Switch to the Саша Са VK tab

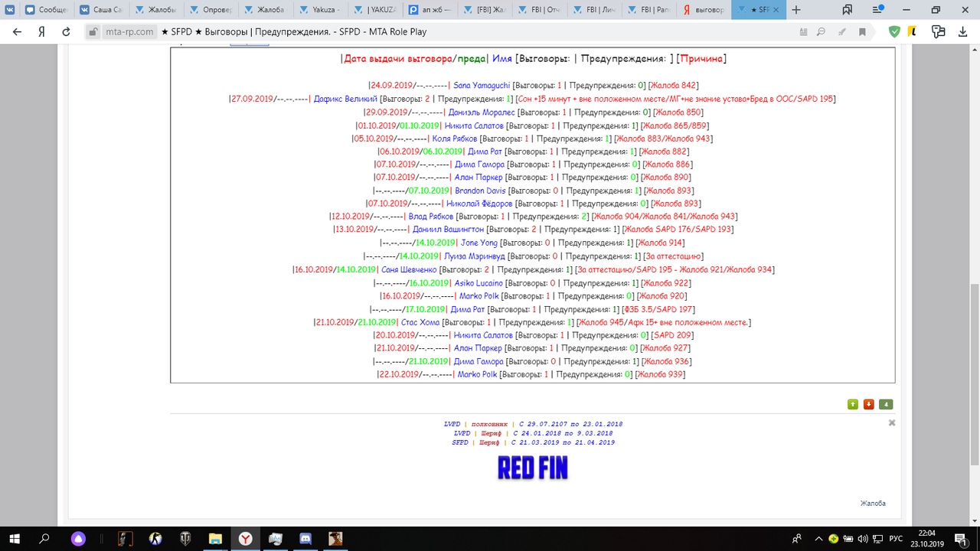click(x=100, y=10)
